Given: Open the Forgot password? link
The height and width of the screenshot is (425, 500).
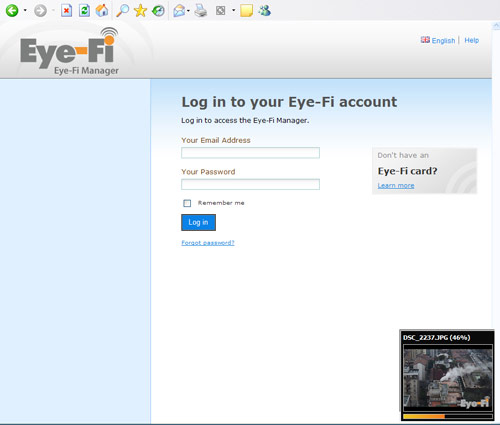Looking at the screenshot, I should (208, 243).
